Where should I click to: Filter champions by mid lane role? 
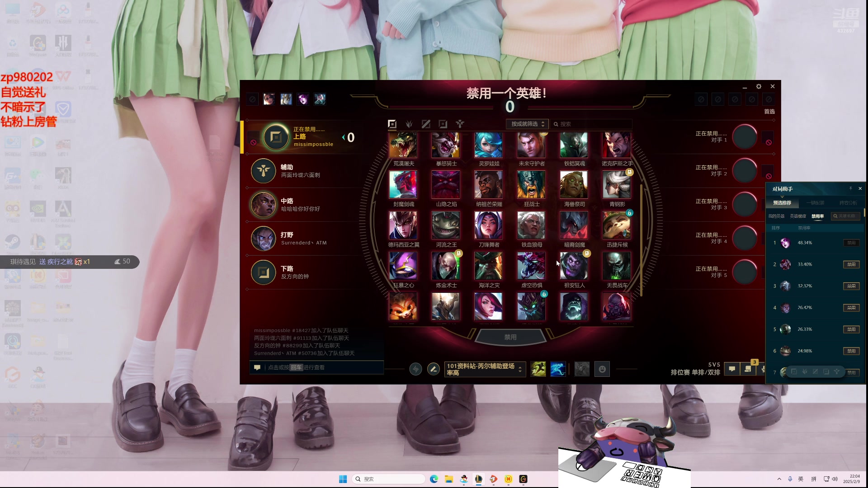(426, 124)
